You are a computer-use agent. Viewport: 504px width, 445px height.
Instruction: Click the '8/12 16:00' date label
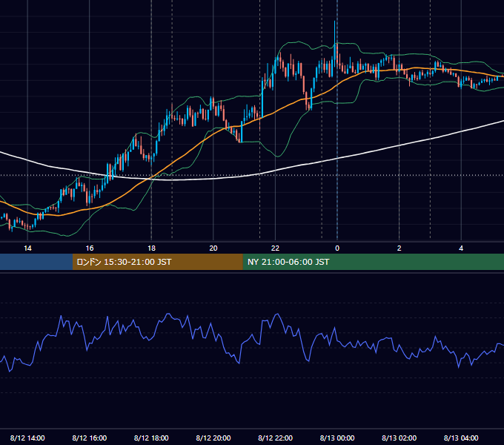pyautogui.click(x=90, y=438)
